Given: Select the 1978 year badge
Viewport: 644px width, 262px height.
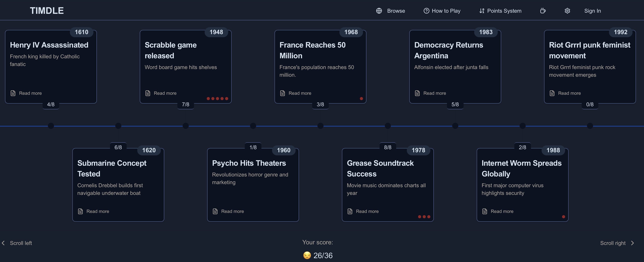Looking at the screenshot, I should (418, 150).
